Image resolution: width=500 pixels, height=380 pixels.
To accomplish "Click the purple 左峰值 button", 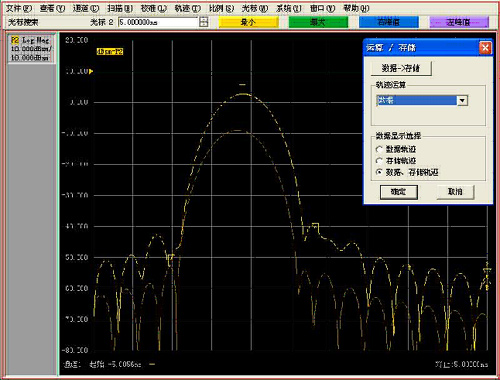I will [x=459, y=22].
